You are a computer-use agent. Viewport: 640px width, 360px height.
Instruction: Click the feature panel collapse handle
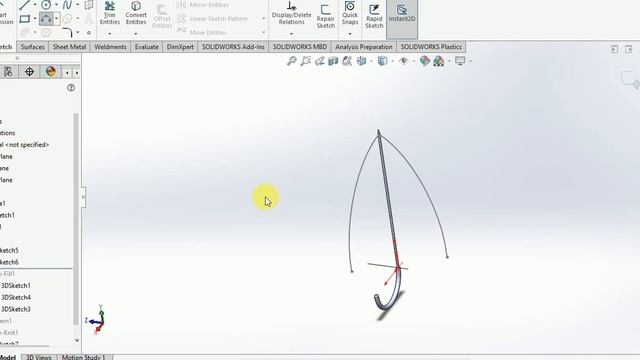(84, 198)
